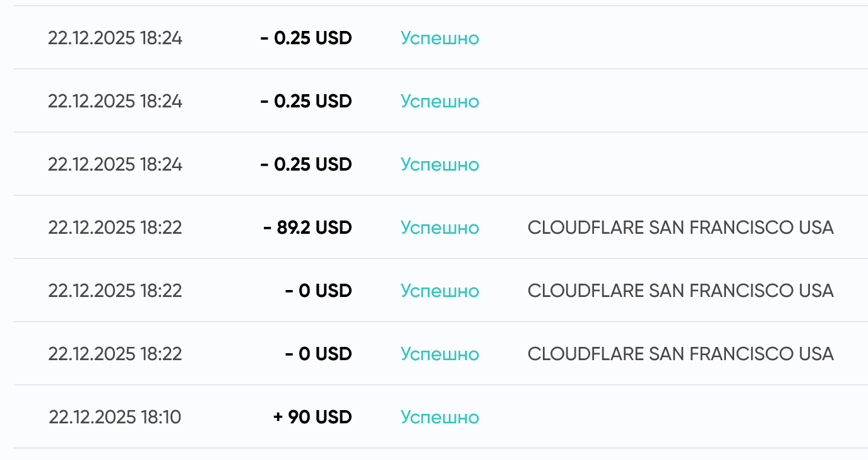Click the upper -0 USD amount
868x460 pixels.
[x=318, y=291]
